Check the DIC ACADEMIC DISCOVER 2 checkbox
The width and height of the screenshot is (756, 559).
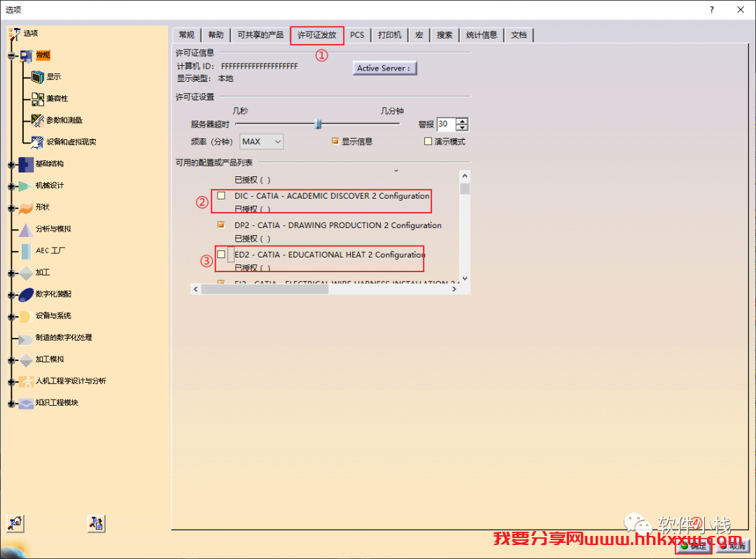pos(221,196)
